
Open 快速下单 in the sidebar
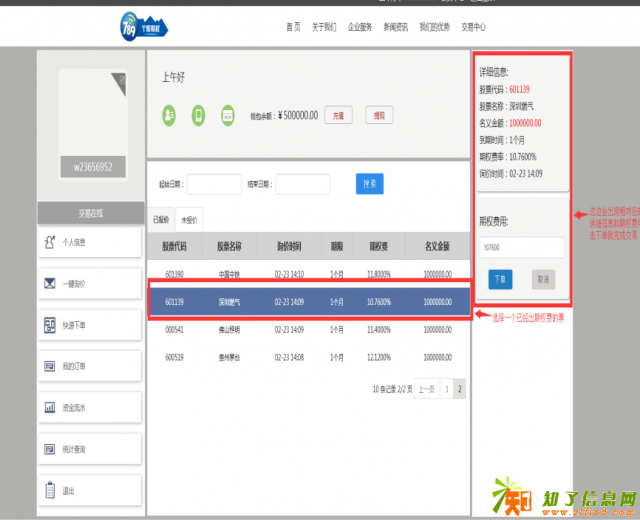coord(90,325)
